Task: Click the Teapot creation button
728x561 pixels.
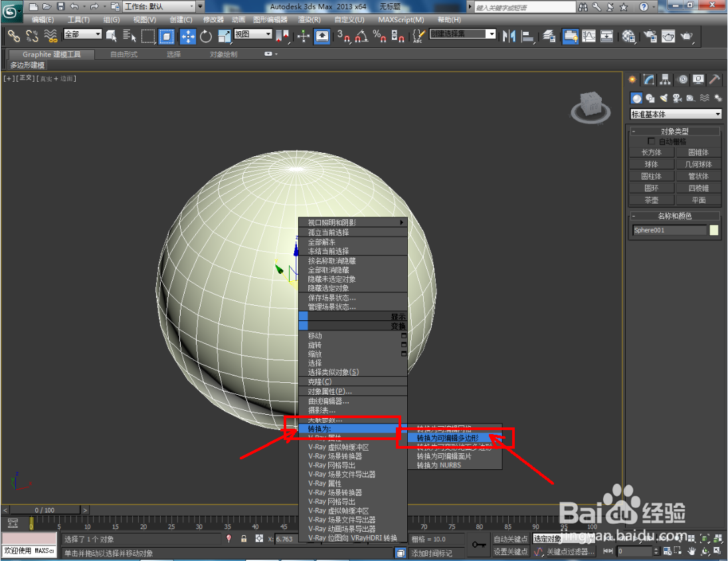Action: [652, 199]
